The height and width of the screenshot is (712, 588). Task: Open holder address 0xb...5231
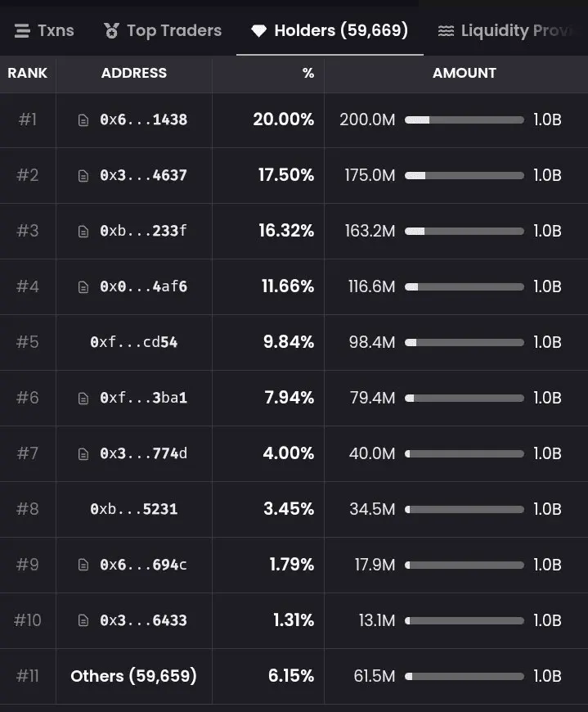pyautogui.click(x=134, y=509)
